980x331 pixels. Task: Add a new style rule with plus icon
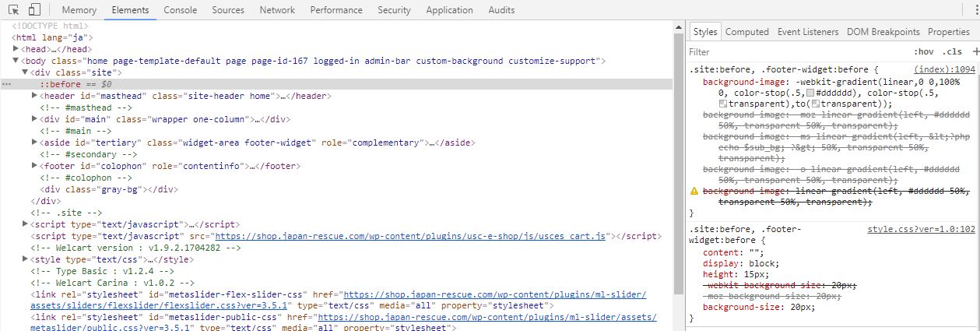click(x=976, y=51)
